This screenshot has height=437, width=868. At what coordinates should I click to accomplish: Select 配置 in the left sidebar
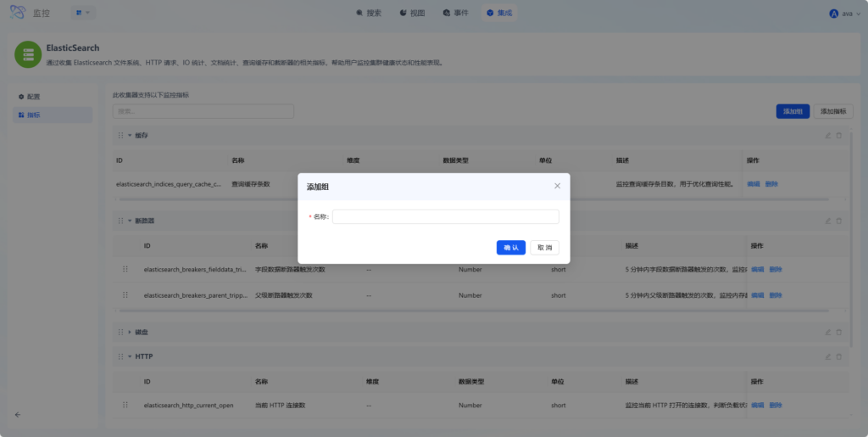tap(53, 97)
